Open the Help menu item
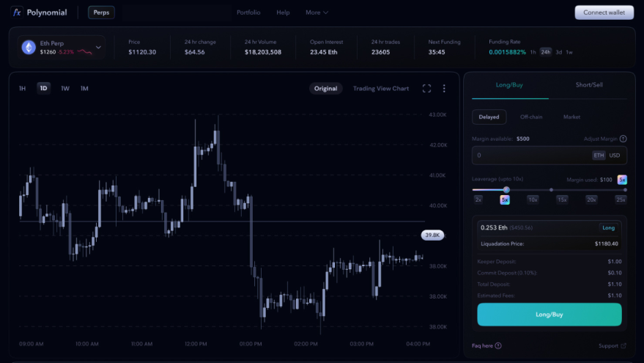644x363 pixels. coord(283,12)
